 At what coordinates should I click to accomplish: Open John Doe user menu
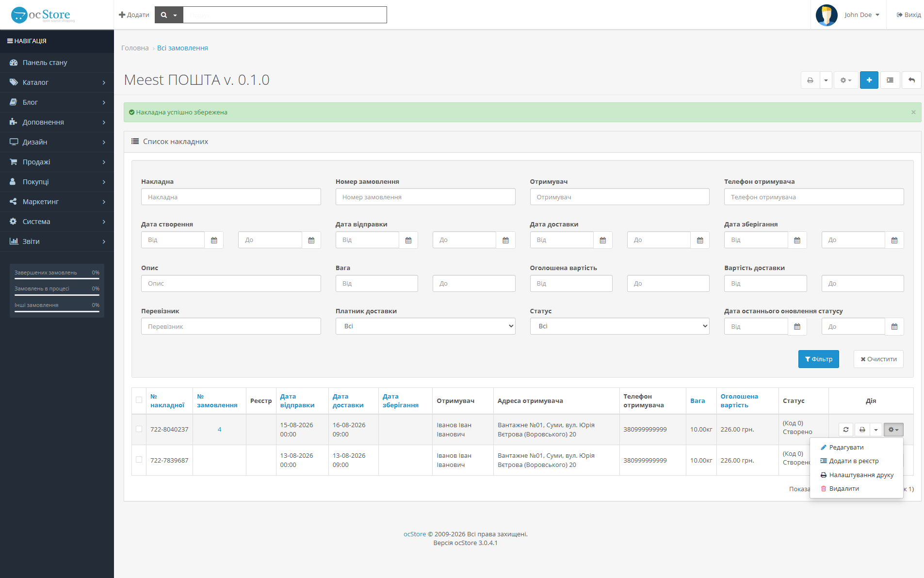862,15
